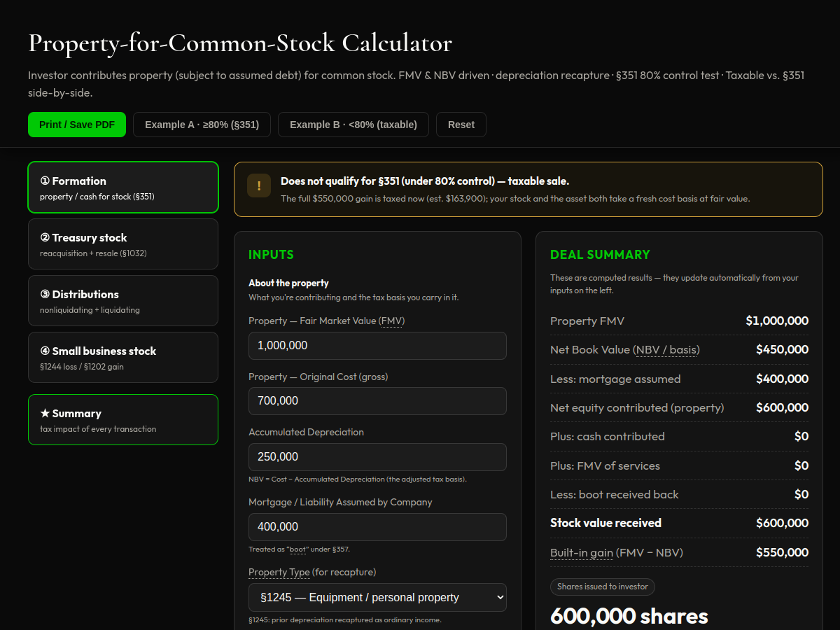Click the Reset button
The image size is (840, 630).
tap(461, 125)
